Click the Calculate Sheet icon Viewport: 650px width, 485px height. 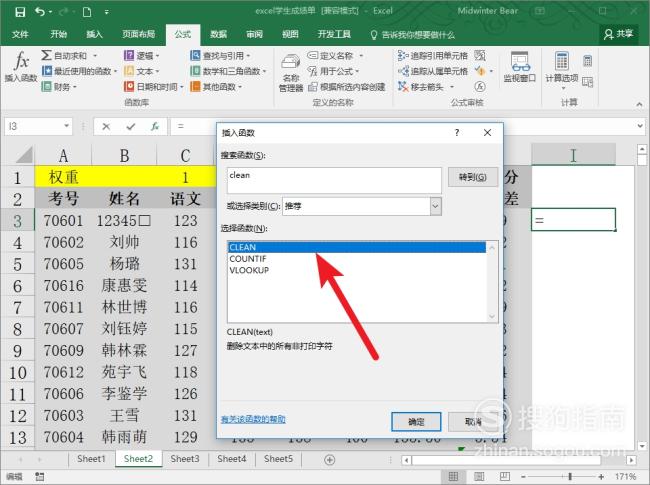587,82
